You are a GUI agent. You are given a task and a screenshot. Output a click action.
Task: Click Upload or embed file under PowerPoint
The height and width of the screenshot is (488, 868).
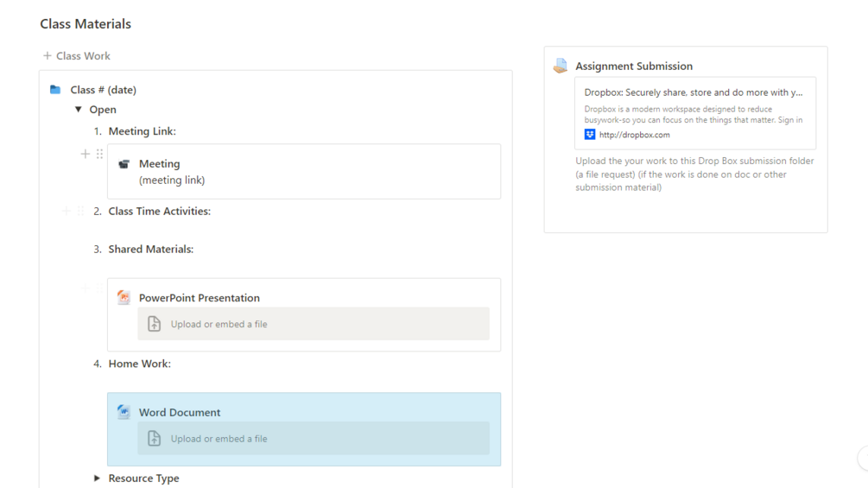tap(219, 324)
